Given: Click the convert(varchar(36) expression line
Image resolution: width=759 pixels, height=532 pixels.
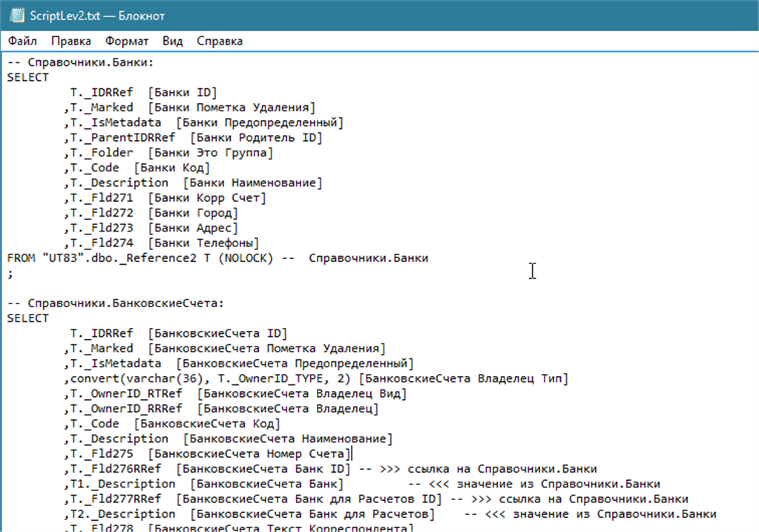Looking at the screenshot, I should 316,378.
